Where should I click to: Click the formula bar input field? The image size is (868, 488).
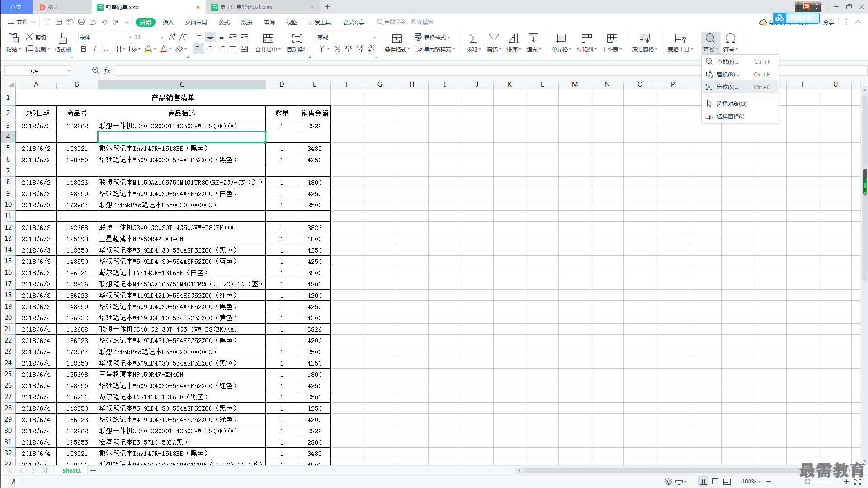click(491, 70)
